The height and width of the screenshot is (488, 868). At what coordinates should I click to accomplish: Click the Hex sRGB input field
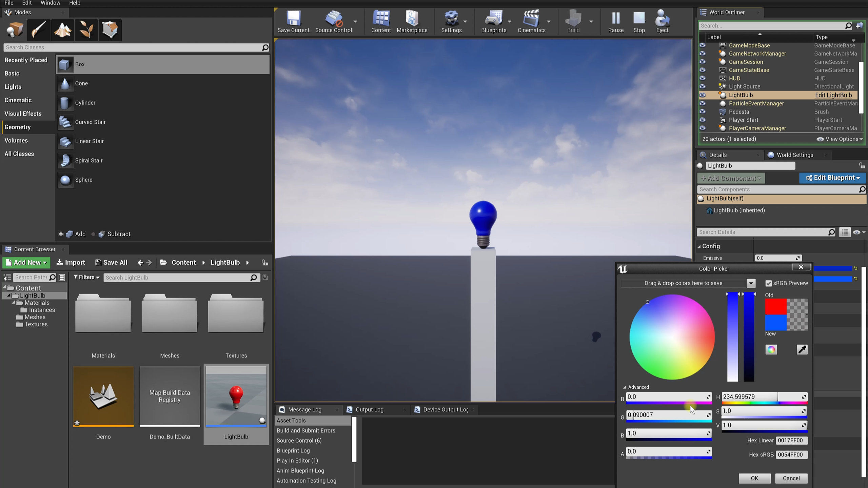click(792, 455)
